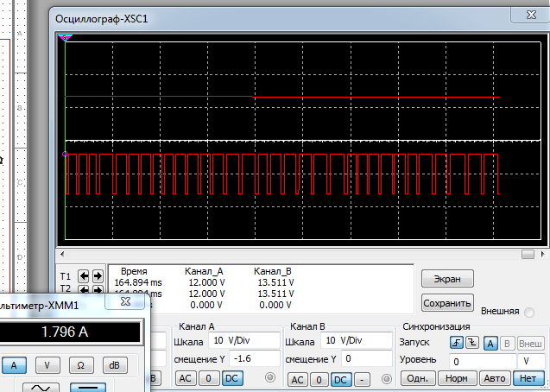Toggle Канал B invert minus button
Screen dimensions: 550x392
coord(362,380)
